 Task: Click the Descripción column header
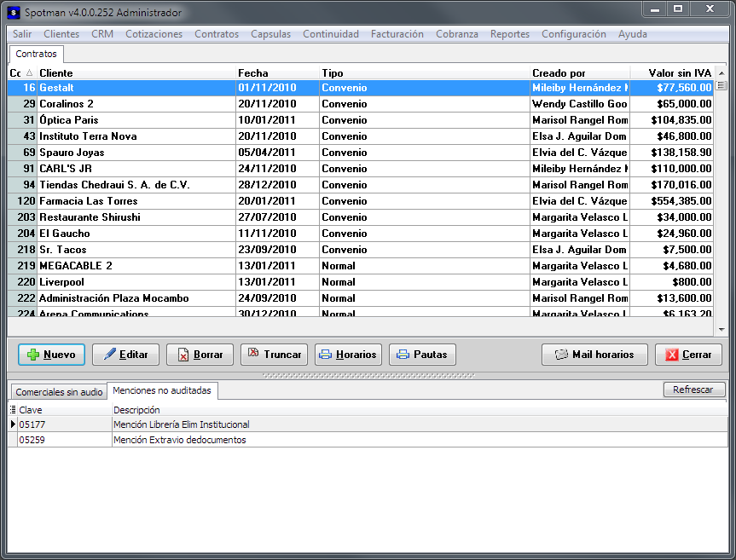[x=420, y=410]
